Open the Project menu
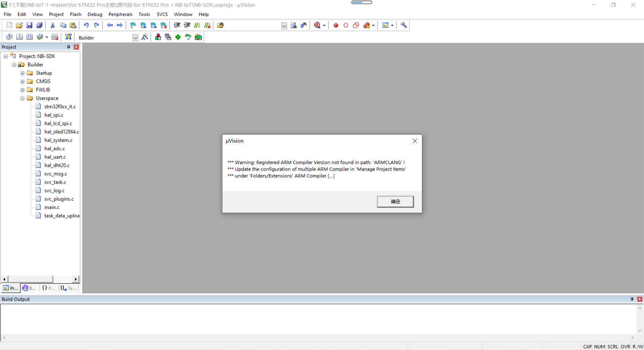 (x=56, y=14)
